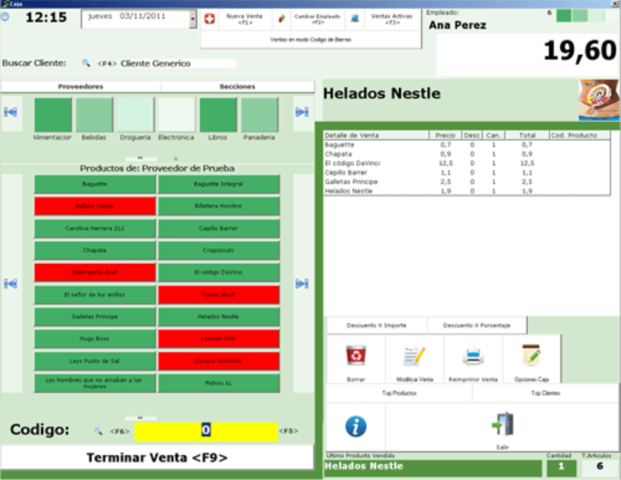
Task: Click the Detalle de Venta column header
Action: tap(376, 135)
